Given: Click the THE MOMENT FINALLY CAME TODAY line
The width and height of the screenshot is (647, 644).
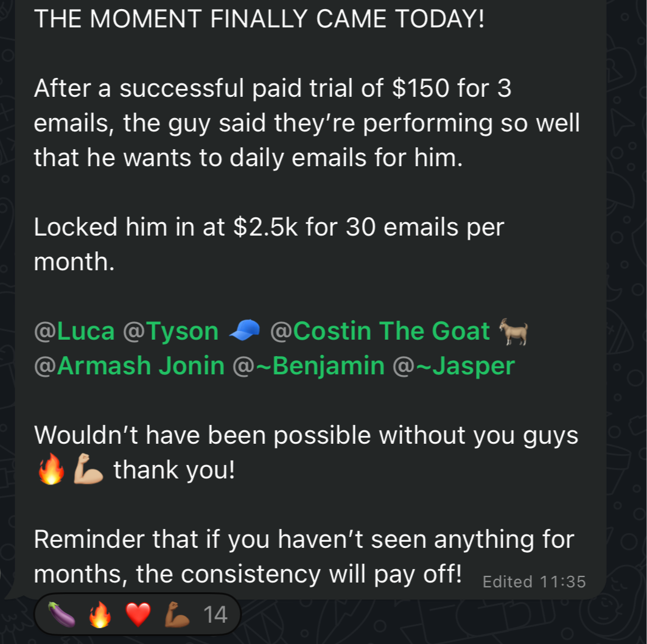Looking at the screenshot, I should tap(259, 19).
